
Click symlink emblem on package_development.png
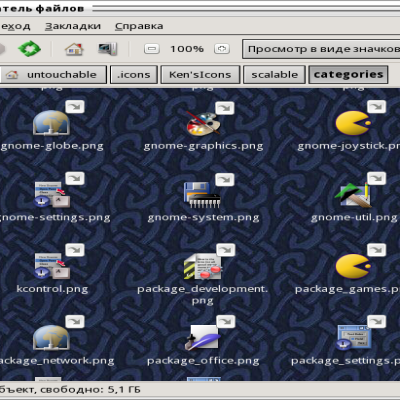[x=226, y=250]
